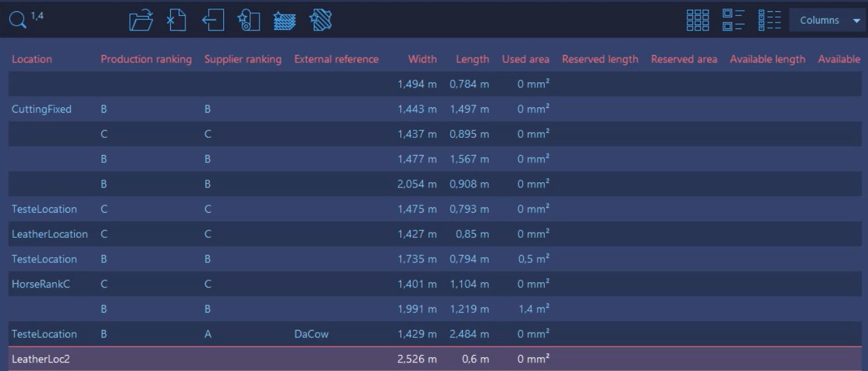Switch to the grid tiles view
The height and width of the screenshot is (371, 868).
[698, 21]
